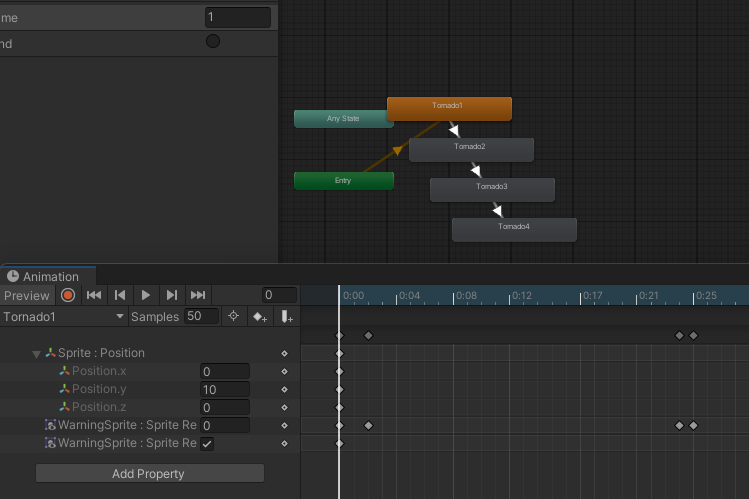Open the Tornado1 clip selection dropdown
The height and width of the screenshot is (499, 749).
click(63, 317)
